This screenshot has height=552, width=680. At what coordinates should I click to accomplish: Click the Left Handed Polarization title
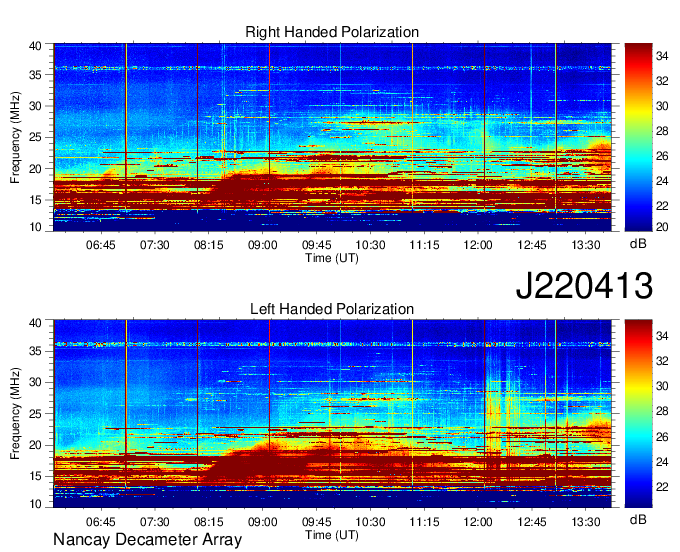point(332,309)
